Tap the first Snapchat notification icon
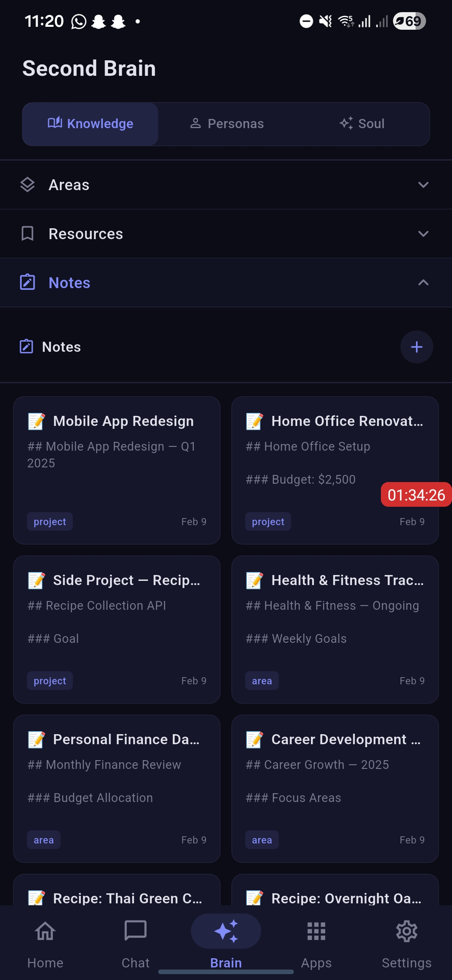This screenshot has width=452, height=980. coord(99,21)
